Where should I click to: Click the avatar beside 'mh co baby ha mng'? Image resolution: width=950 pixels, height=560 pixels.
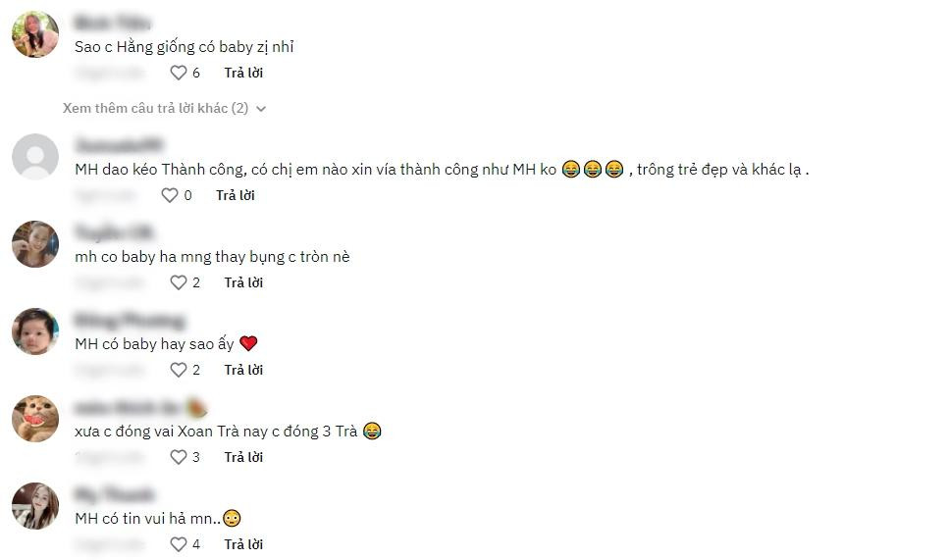coord(35,244)
